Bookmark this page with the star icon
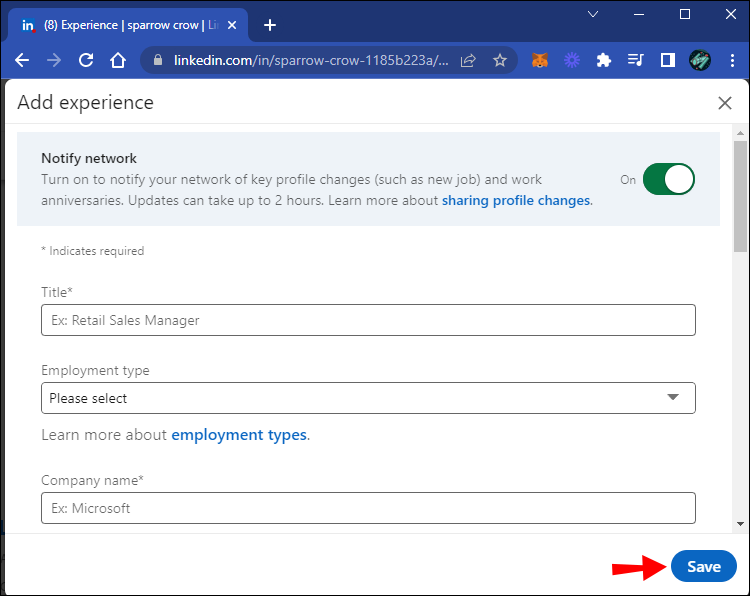 point(500,60)
